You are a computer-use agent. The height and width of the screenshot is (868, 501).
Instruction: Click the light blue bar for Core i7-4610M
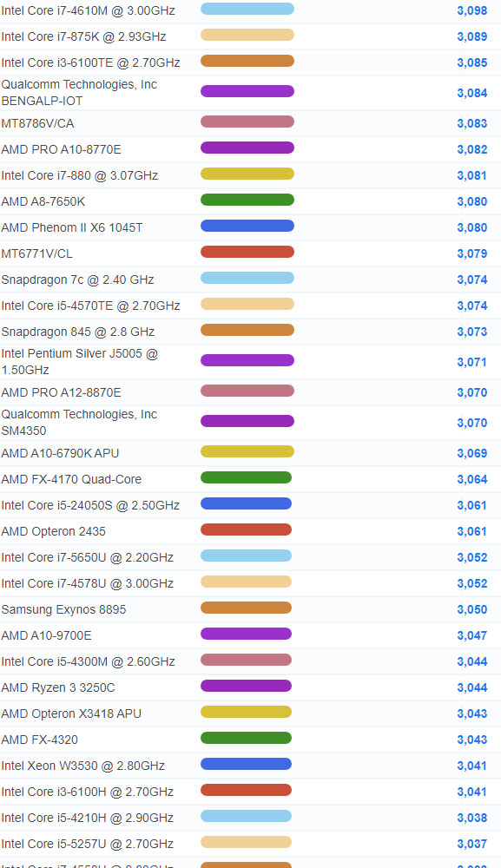(x=247, y=9)
